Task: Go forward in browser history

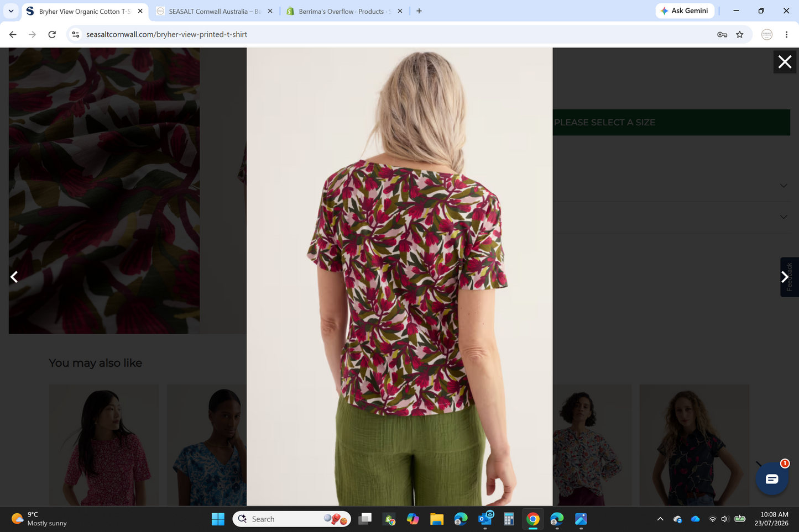Action: (x=32, y=34)
